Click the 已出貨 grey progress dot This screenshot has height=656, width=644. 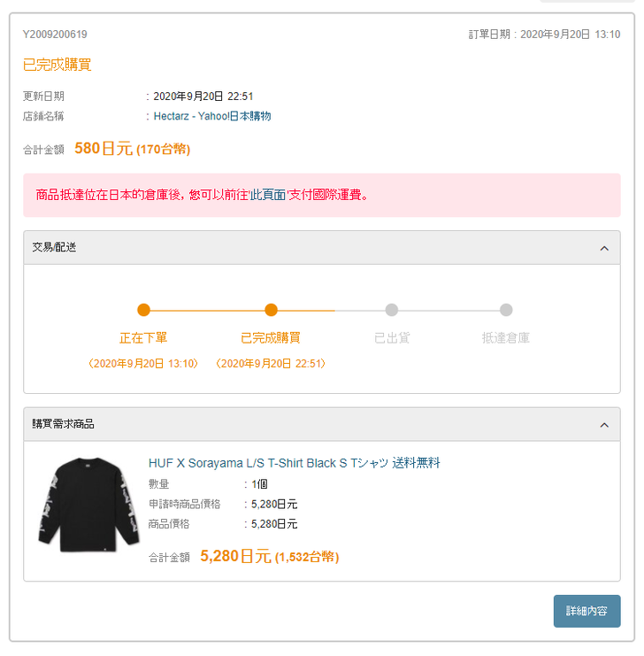(x=392, y=310)
